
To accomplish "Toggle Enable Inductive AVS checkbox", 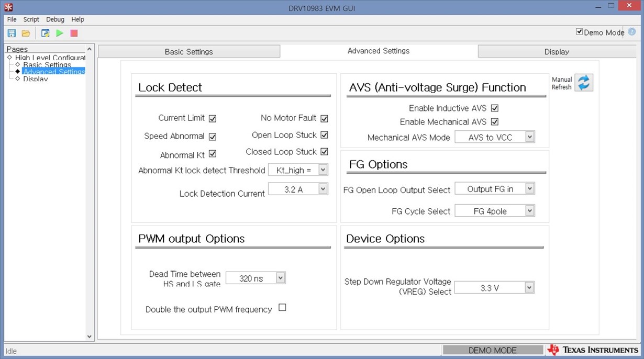I will point(495,108).
